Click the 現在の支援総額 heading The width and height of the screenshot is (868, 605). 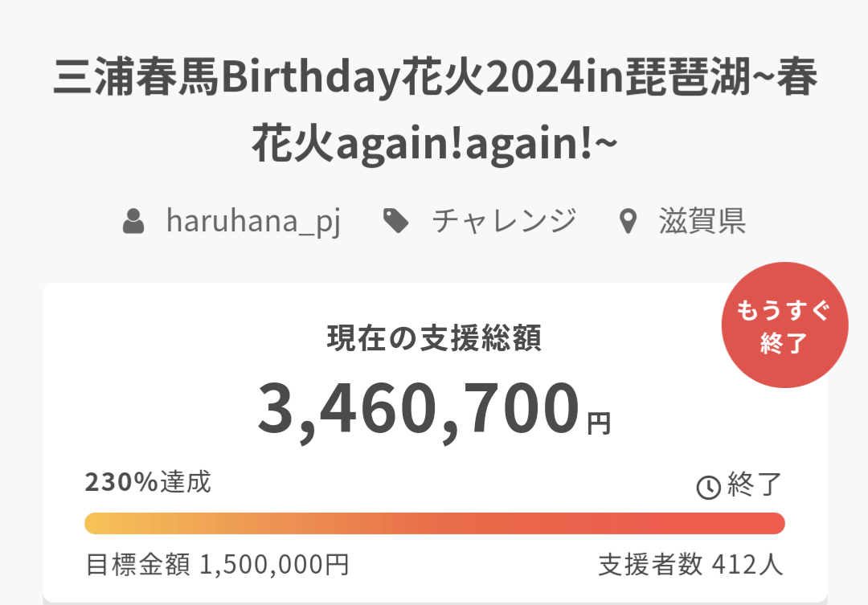pos(434,339)
